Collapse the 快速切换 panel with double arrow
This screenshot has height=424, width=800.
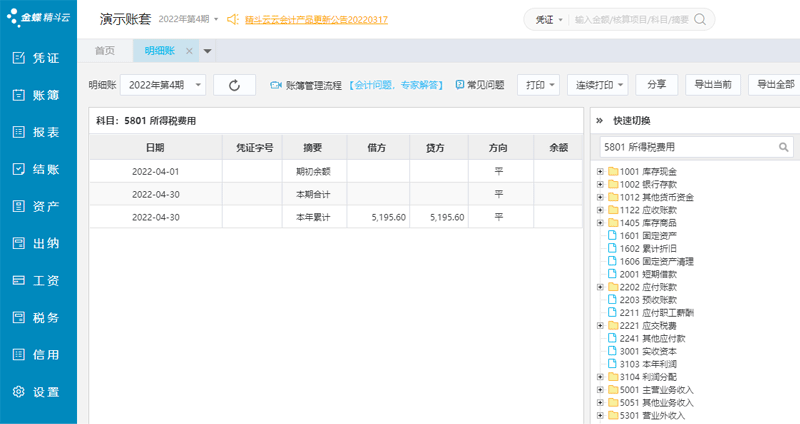click(599, 120)
